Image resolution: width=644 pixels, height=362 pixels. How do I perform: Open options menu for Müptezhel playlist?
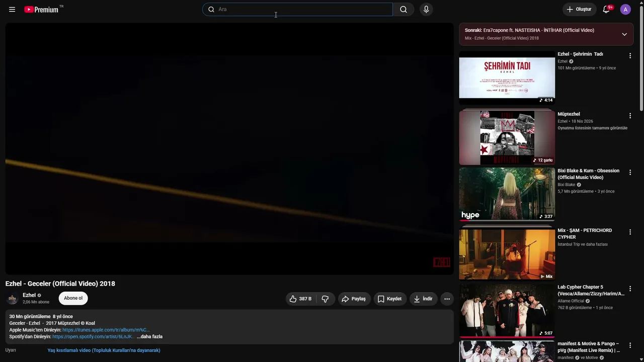click(x=630, y=116)
